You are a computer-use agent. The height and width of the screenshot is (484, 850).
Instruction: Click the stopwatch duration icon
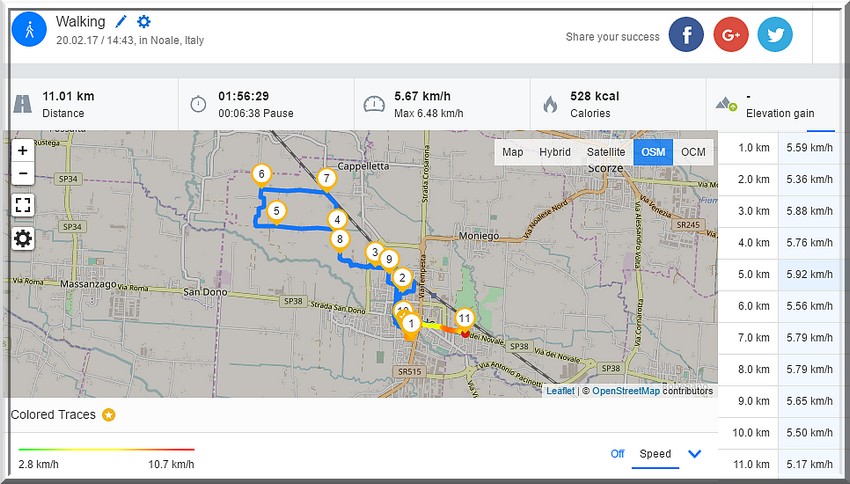point(198,104)
